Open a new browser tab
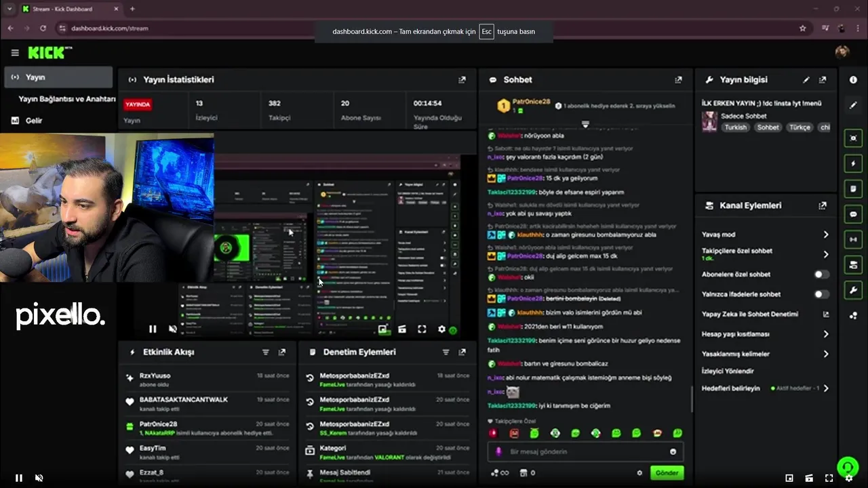Screen dimensions: 868x488 tap(132, 9)
